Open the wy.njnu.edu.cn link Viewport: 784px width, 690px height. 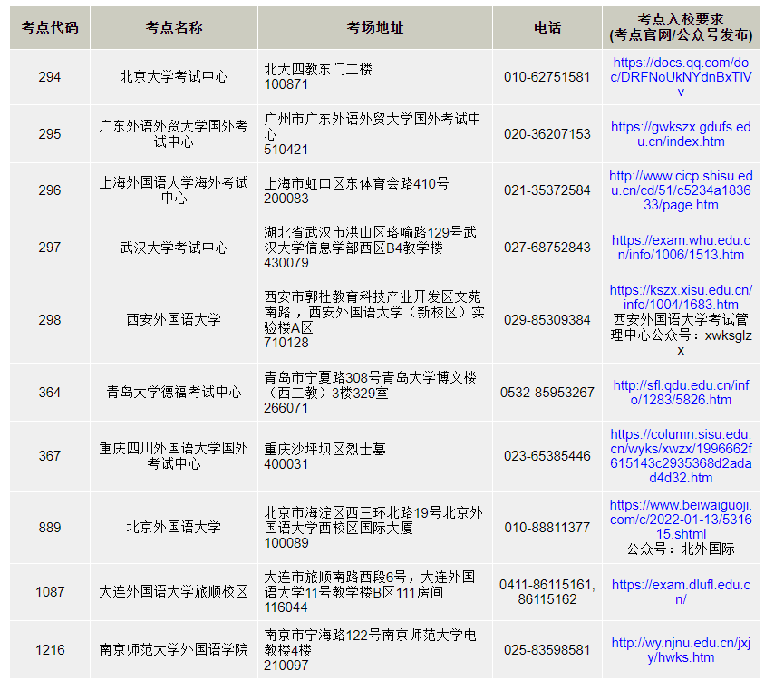point(681,650)
